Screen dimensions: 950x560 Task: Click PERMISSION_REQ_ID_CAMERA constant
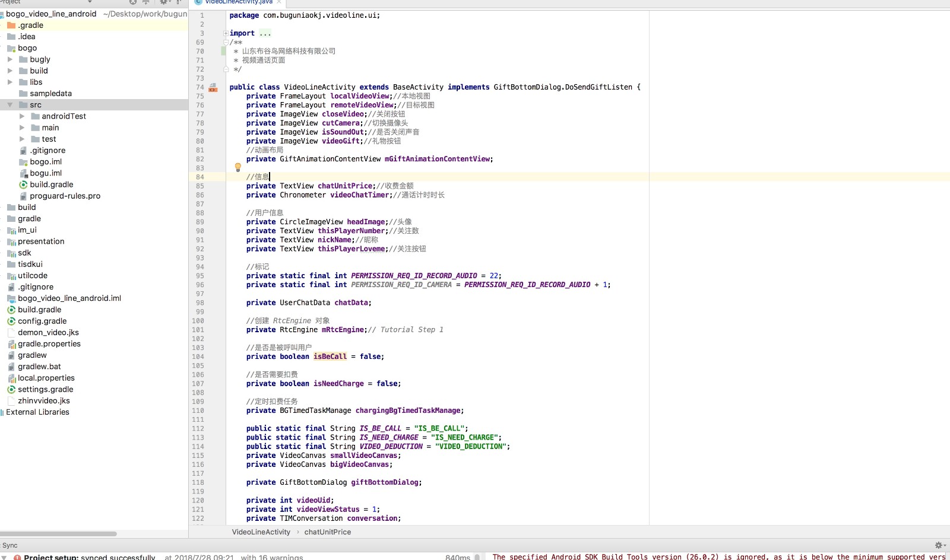coord(401,285)
